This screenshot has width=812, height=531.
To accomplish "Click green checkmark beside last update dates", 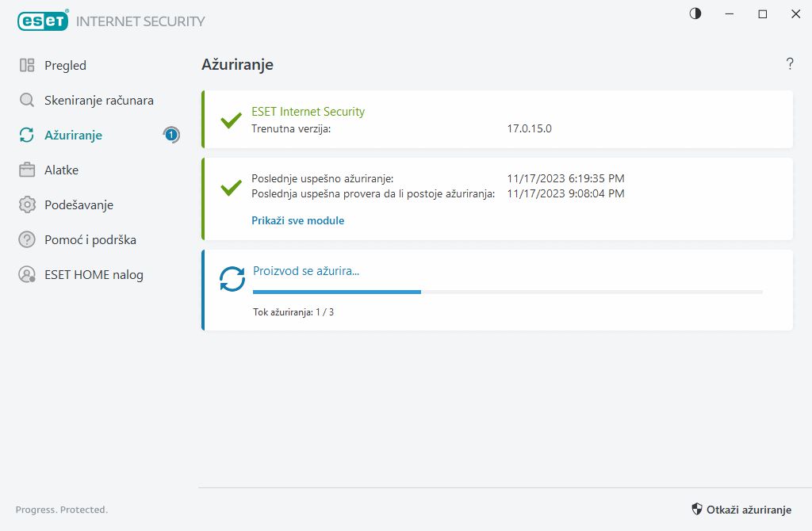I will 231,189.
